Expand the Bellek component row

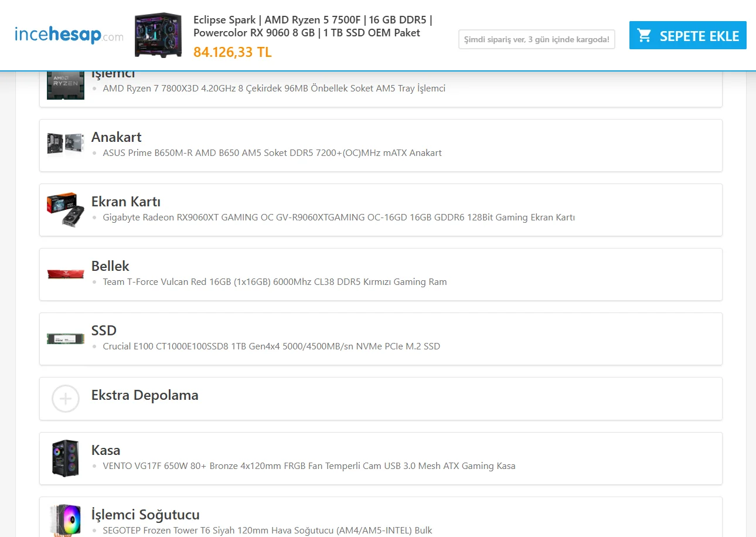381,274
